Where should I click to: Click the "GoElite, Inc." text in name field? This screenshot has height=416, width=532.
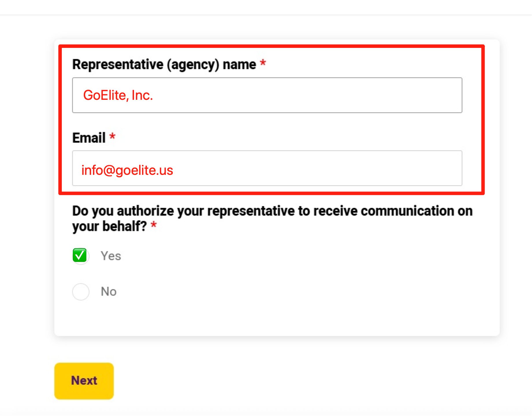click(118, 95)
